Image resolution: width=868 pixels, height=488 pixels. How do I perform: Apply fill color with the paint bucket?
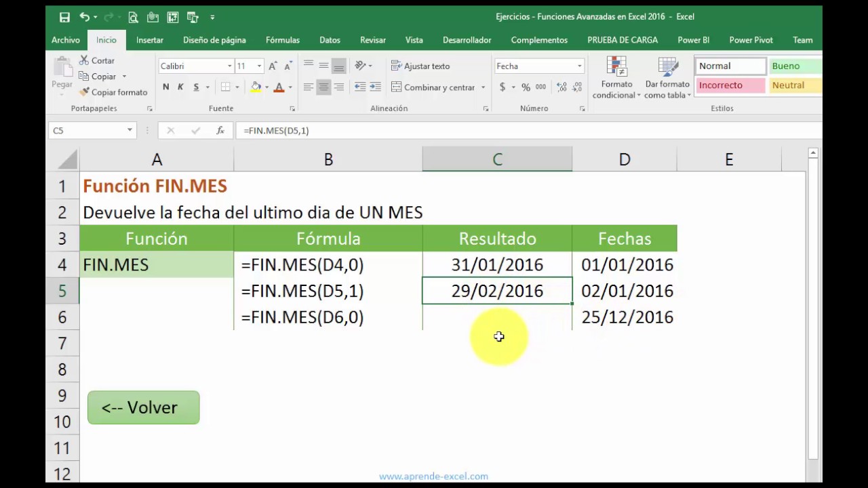[x=256, y=87]
